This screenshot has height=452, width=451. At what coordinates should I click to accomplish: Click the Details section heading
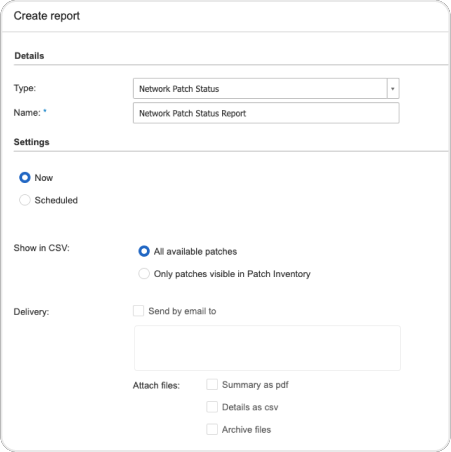(x=29, y=56)
